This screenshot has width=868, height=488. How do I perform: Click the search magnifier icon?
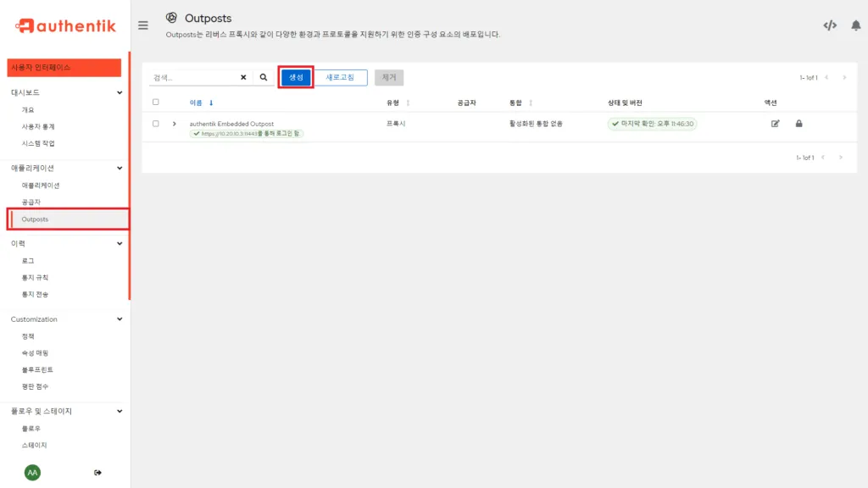coord(263,76)
